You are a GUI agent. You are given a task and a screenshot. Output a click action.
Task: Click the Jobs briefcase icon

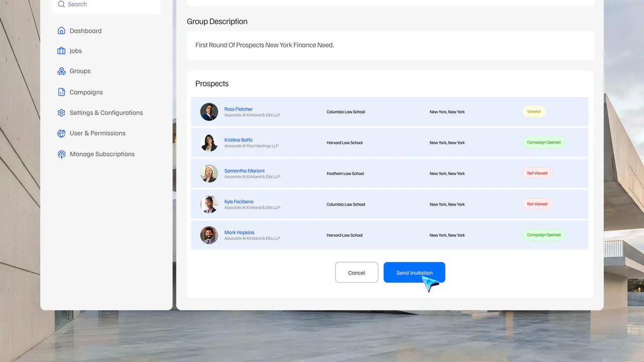click(61, 51)
